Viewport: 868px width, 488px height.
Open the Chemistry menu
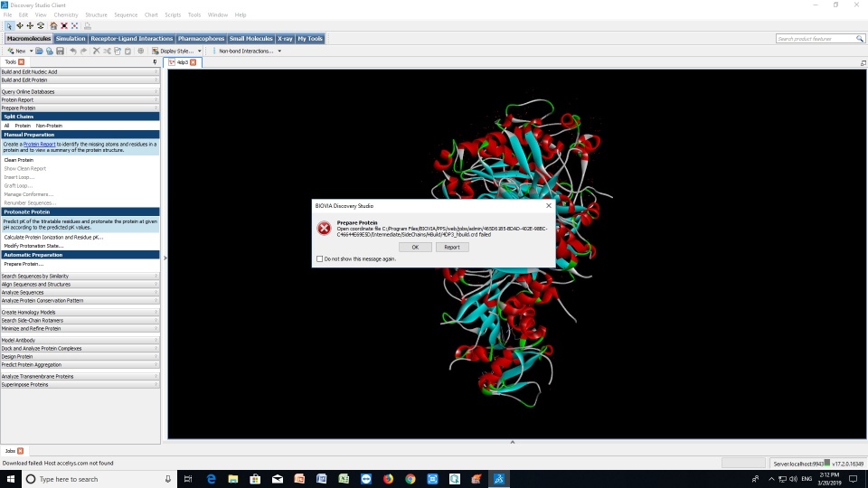click(66, 15)
